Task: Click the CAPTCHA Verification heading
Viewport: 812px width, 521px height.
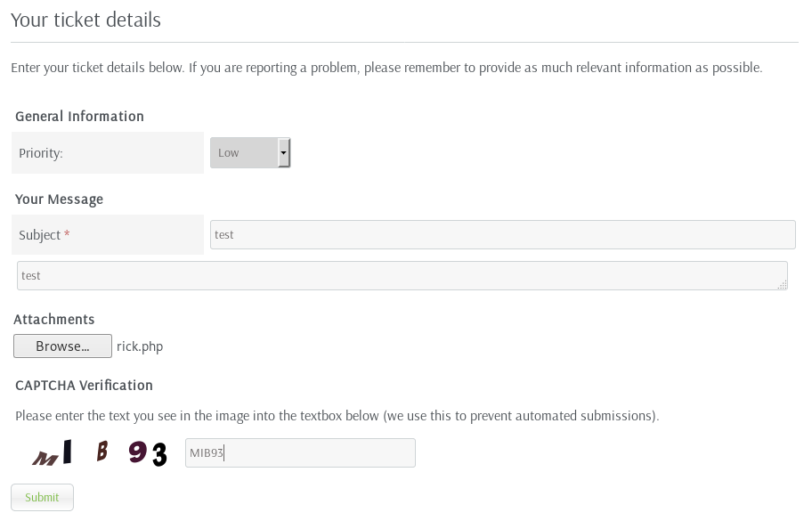Action: pos(84,386)
